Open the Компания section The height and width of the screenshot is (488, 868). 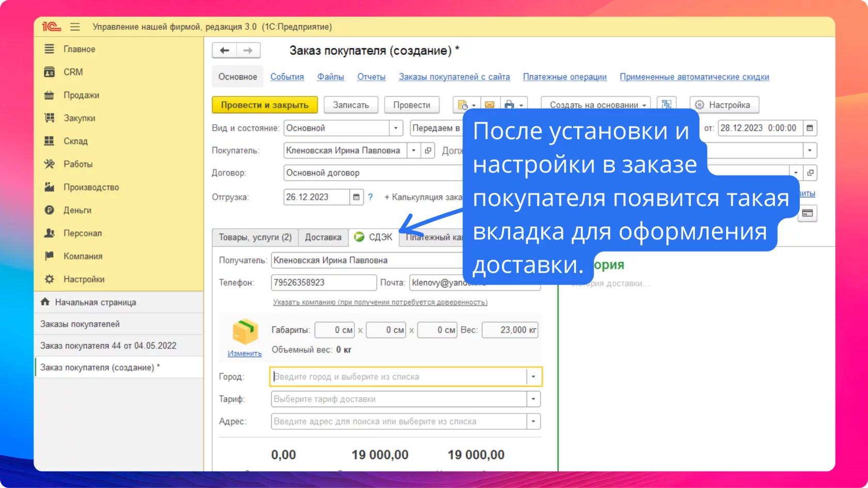[x=83, y=256]
